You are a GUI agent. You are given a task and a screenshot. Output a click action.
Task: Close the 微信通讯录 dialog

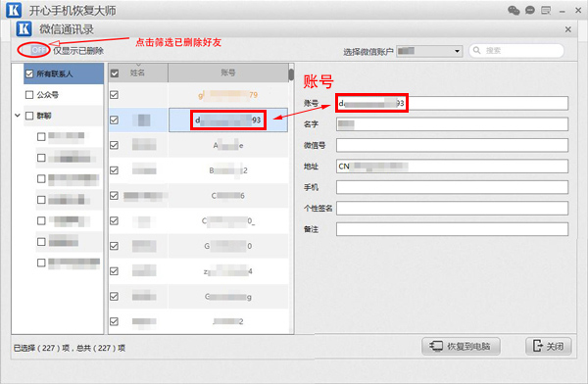tap(567, 29)
